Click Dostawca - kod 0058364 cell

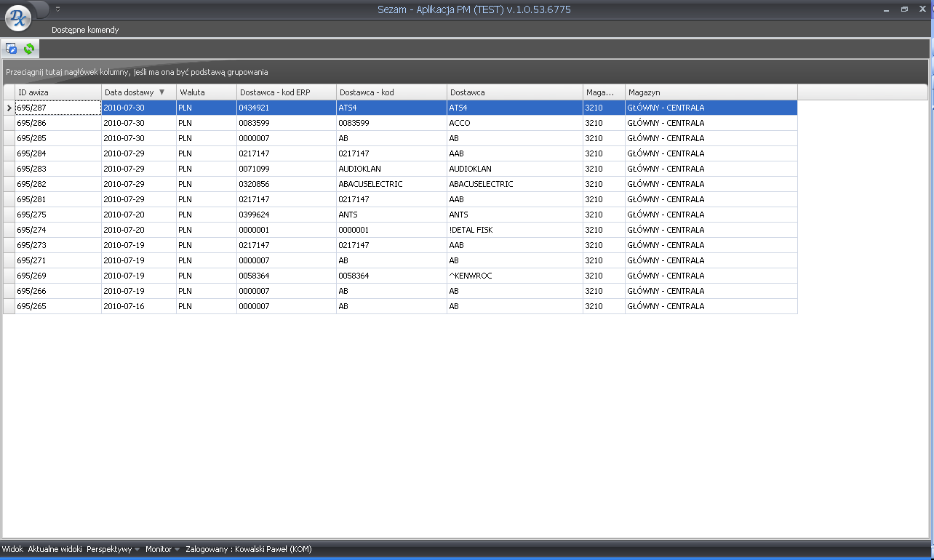(x=391, y=276)
